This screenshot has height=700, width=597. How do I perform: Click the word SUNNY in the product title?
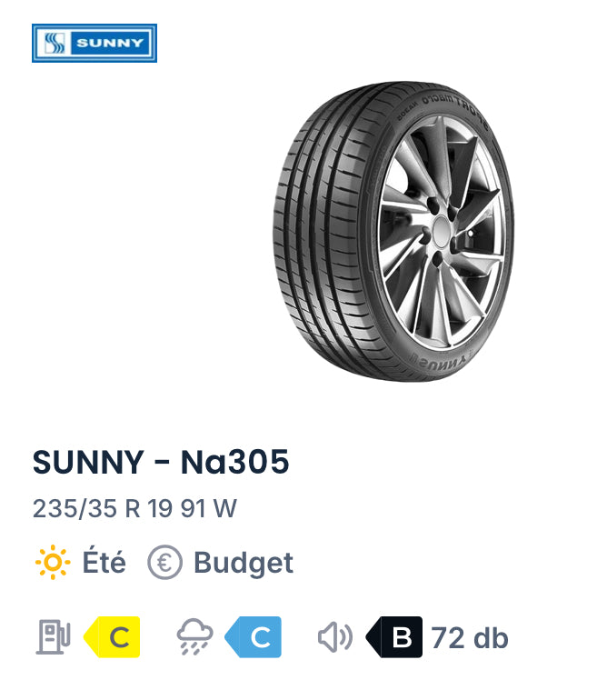pos(88,463)
